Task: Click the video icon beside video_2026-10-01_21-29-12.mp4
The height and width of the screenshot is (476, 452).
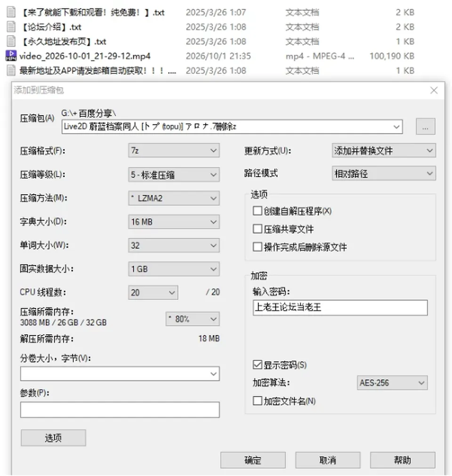Action: click(11, 56)
